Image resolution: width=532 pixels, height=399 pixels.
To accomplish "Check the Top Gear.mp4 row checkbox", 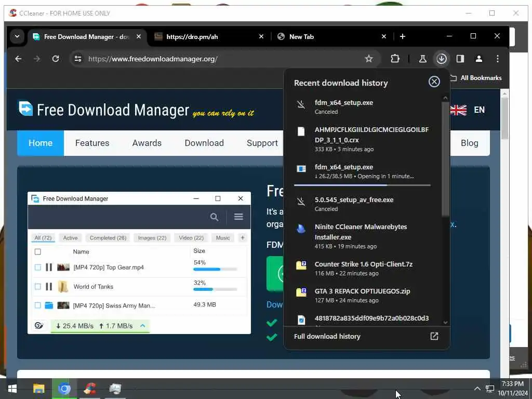I will pos(37,268).
